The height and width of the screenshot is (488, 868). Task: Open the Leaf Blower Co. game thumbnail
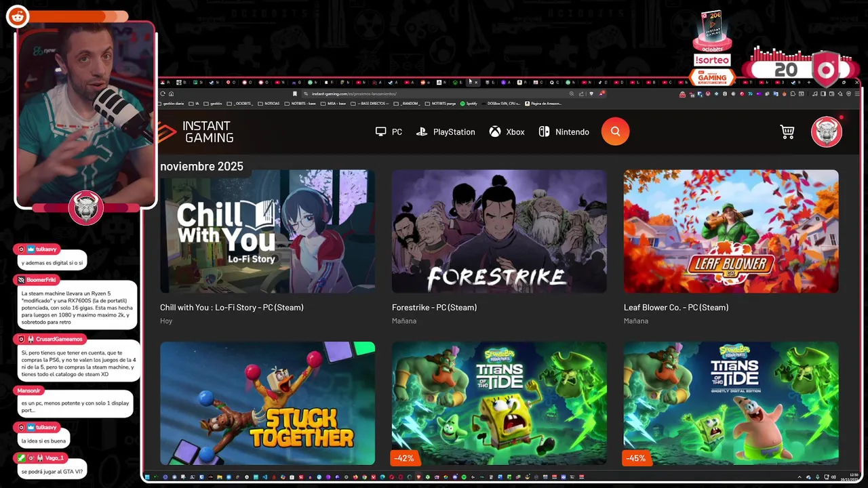731,231
